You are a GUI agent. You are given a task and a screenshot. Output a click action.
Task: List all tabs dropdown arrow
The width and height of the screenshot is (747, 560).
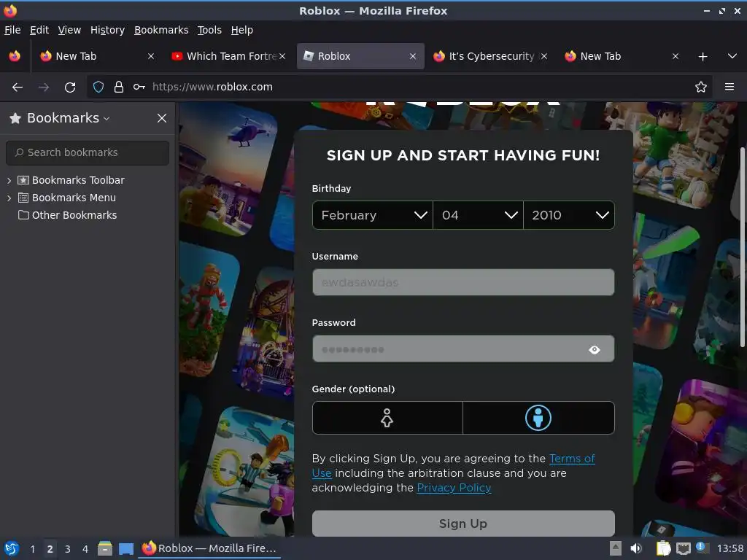[732, 56]
